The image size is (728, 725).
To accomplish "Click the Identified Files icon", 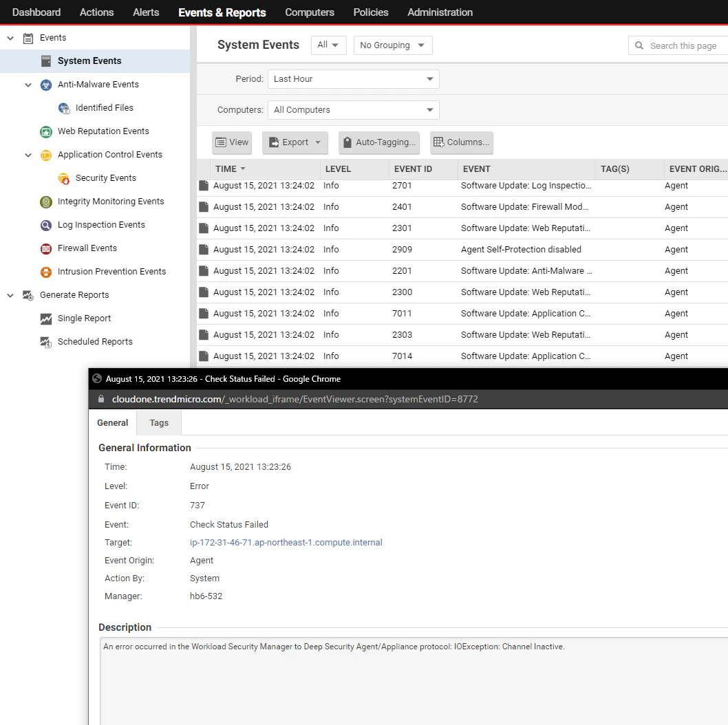I will 64,108.
